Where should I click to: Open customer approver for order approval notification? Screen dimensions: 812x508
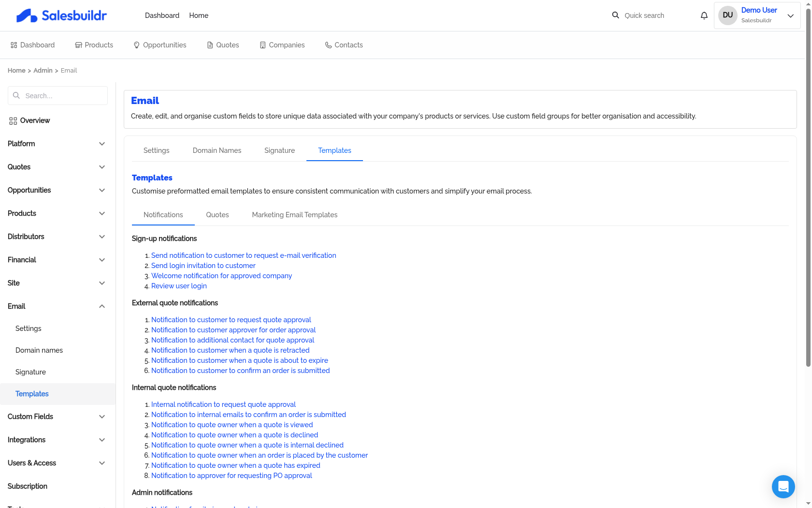pos(233,330)
